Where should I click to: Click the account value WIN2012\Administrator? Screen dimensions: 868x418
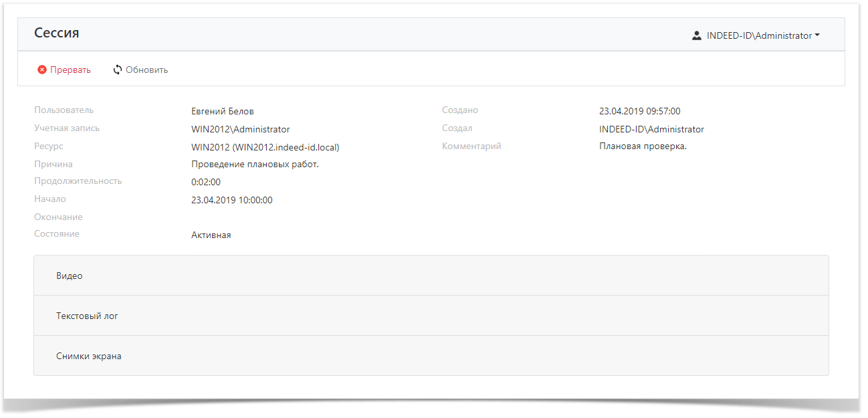coord(240,129)
